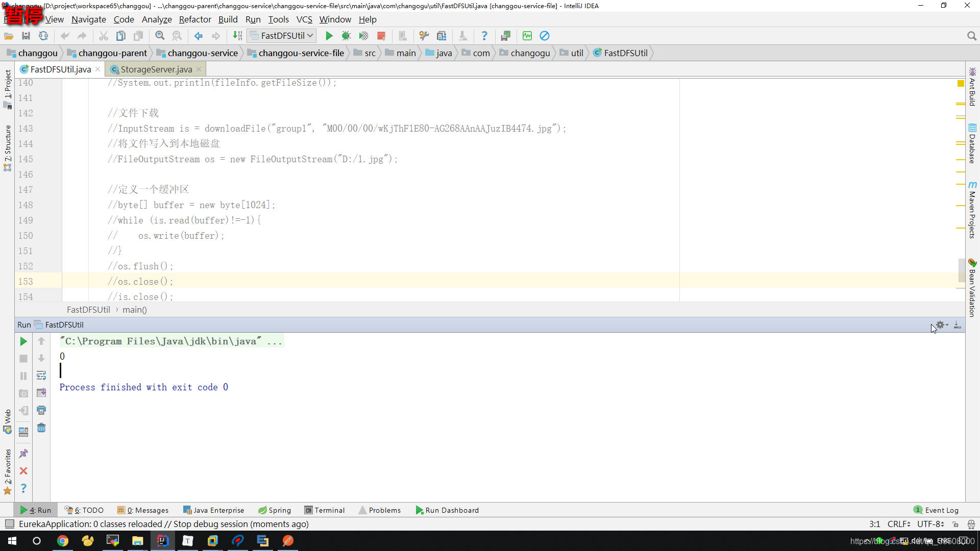Click the Build project icon
This screenshot has width=980, height=551.
pos(237,36)
